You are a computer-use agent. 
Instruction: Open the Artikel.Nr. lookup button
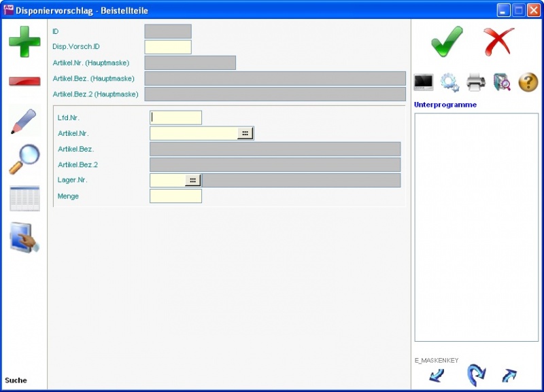click(x=245, y=133)
